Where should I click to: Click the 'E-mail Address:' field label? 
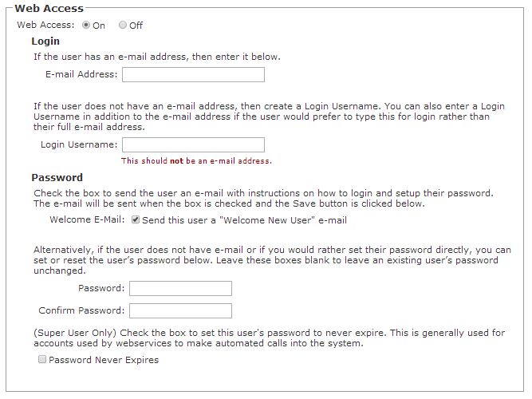click(81, 74)
